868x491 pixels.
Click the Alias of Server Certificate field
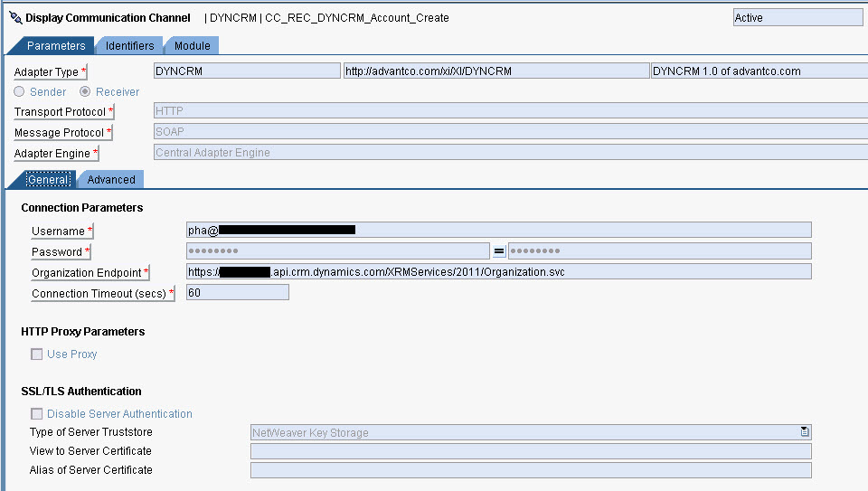(531, 470)
